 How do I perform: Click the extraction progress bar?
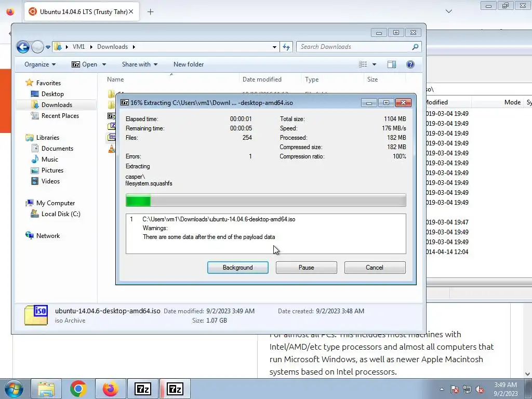tap(265, 200)
